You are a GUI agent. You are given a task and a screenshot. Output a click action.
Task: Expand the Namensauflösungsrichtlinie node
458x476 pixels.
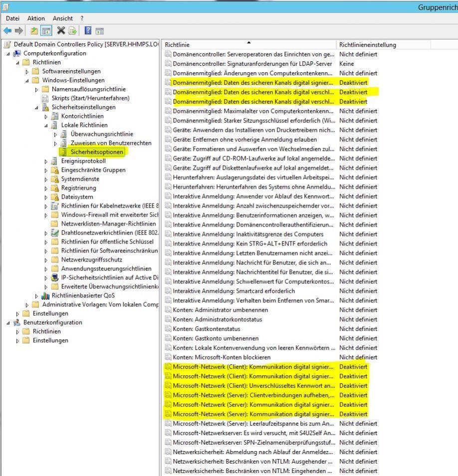(36, 89)
